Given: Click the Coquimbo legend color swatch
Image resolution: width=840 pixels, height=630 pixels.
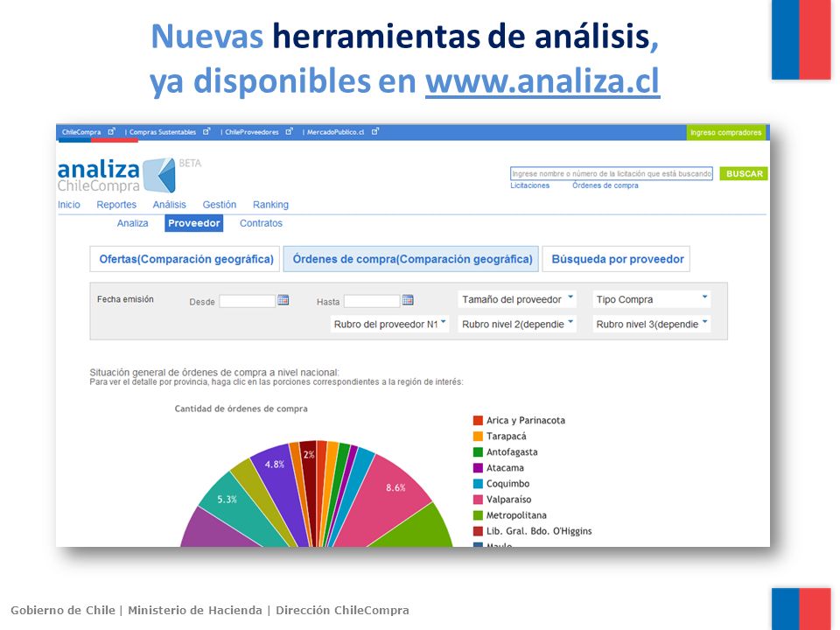Looking at the screenshot, I should coord(479,484).
